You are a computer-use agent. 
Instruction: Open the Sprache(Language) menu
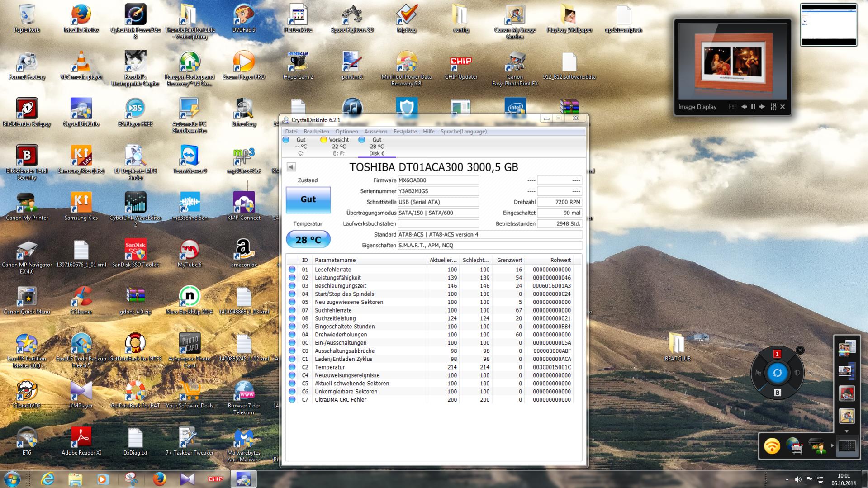(x=464, y=132)
